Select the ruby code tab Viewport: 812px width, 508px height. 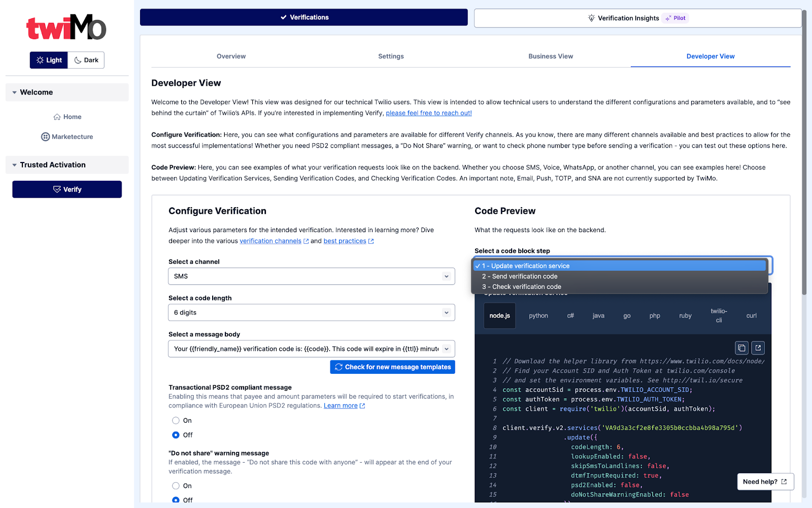[685, 316]
